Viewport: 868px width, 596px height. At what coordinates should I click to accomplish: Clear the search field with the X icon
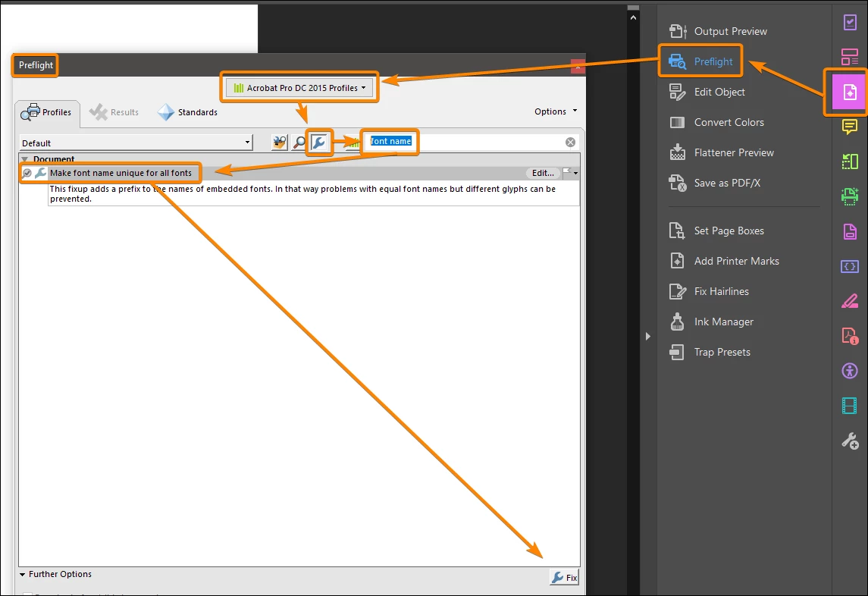(x=570, y=143)
